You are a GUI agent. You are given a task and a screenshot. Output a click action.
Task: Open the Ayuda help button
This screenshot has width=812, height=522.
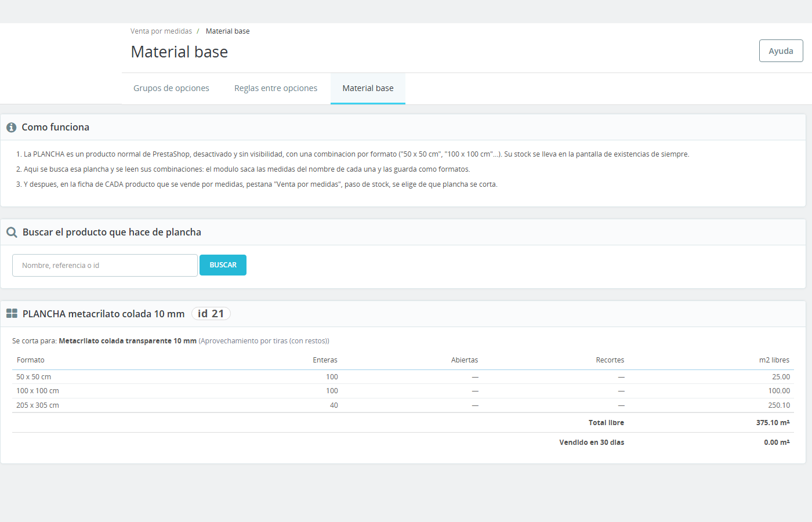781,51
